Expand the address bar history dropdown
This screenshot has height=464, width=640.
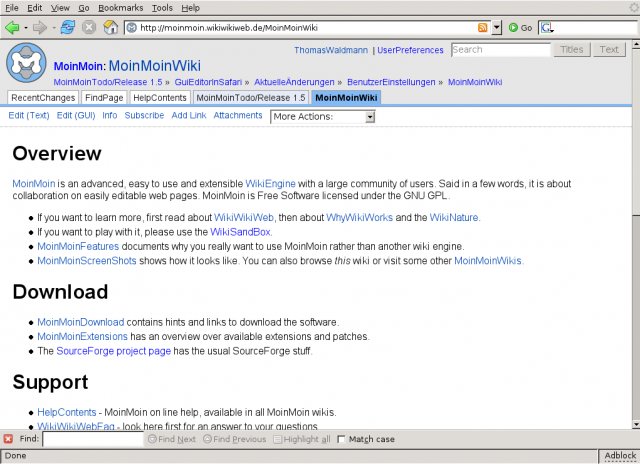click(498, 27)
